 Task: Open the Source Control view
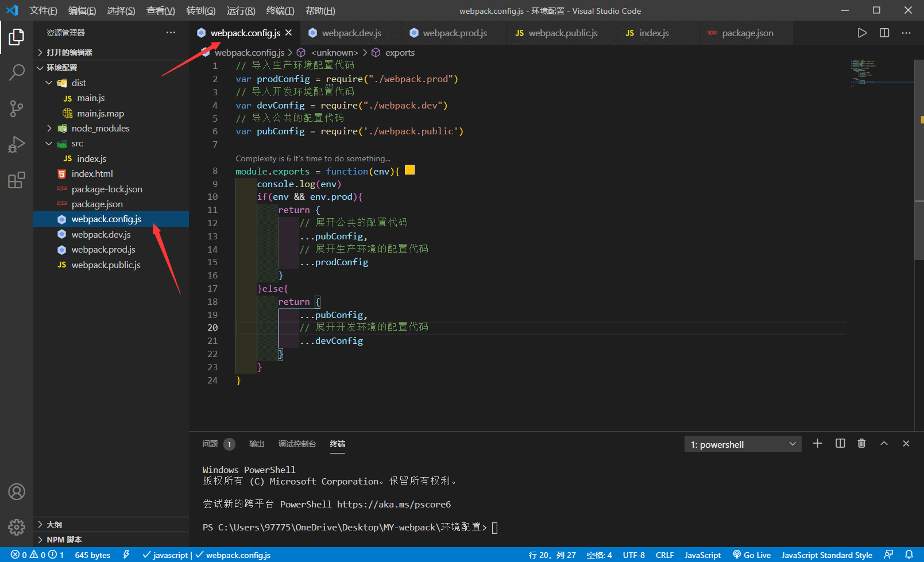(x=17, y=108)
